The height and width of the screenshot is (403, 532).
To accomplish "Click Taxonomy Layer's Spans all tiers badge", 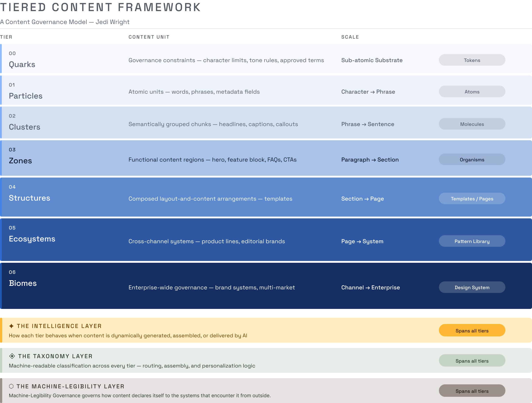I will click(472, 360).
